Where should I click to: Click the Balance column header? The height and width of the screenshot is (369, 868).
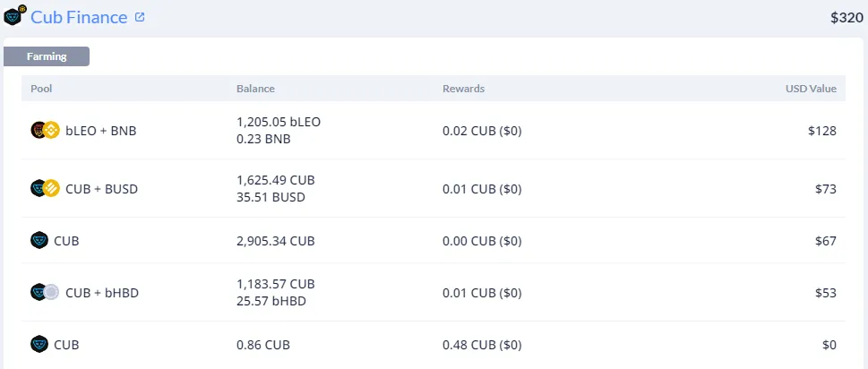(x=255, y=89)
